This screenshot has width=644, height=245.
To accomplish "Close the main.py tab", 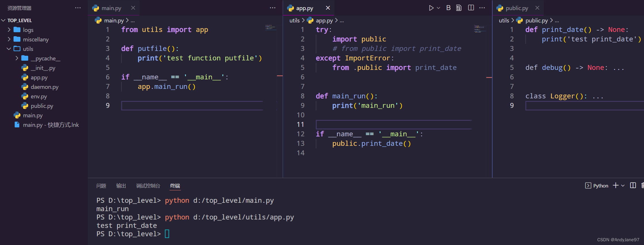I will coord(133,8).
